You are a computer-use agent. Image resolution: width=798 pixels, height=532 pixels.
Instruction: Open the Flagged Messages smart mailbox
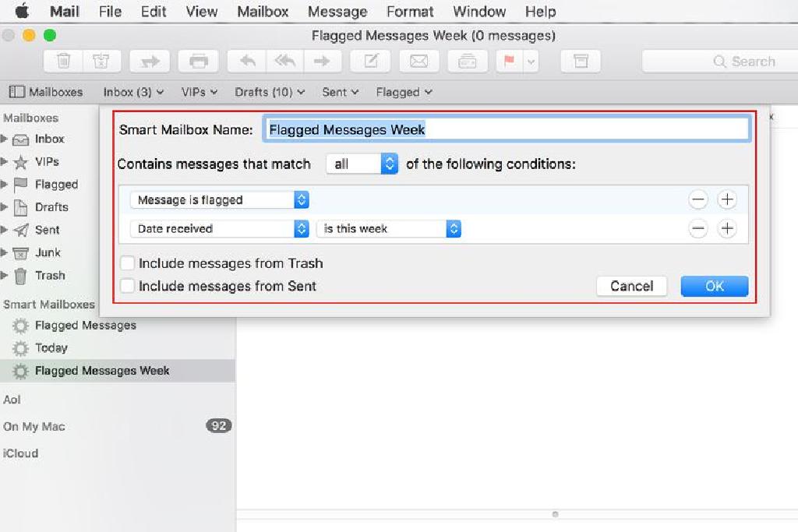[x=85, y=326]
